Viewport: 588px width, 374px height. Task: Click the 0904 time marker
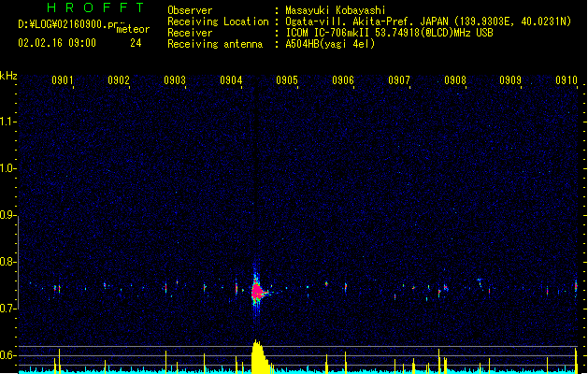click(231, 80)
